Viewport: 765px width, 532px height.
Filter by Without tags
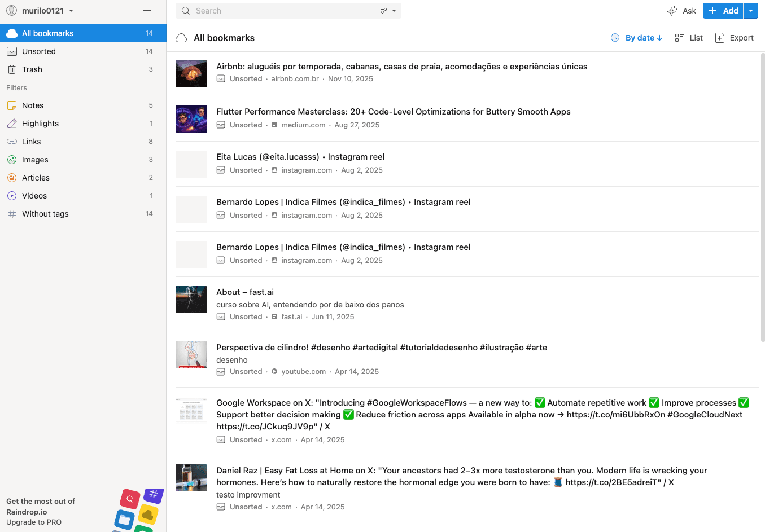[x=83, y=214]
